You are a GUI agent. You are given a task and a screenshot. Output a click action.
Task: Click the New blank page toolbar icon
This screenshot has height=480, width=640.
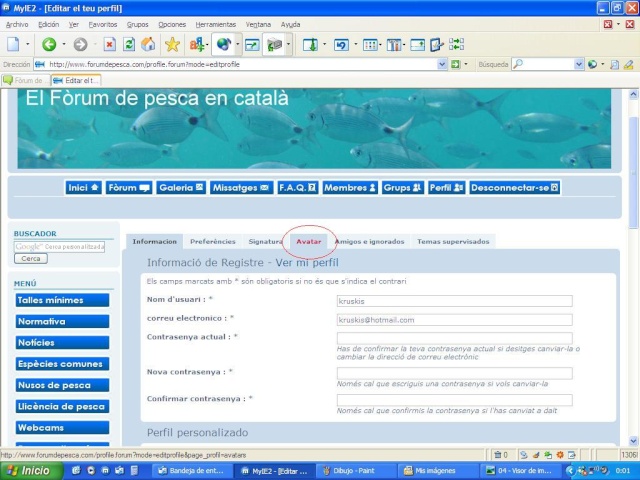tap(13, 44)
